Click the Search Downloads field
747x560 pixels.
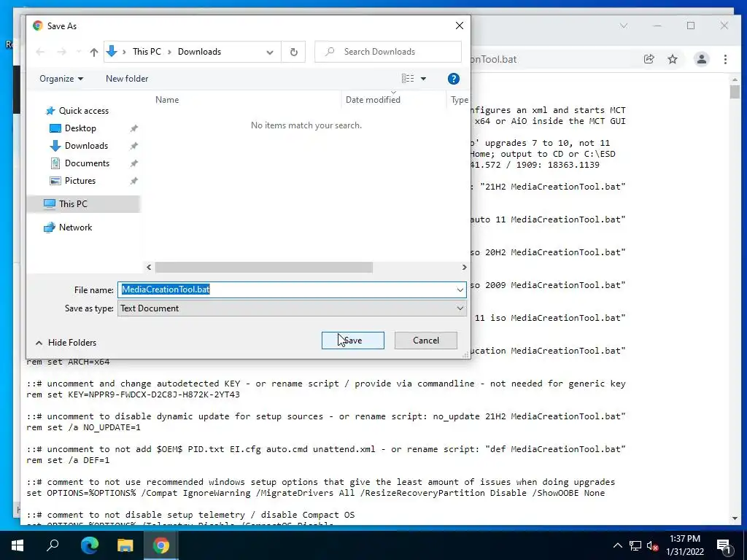tap(388, 52)
